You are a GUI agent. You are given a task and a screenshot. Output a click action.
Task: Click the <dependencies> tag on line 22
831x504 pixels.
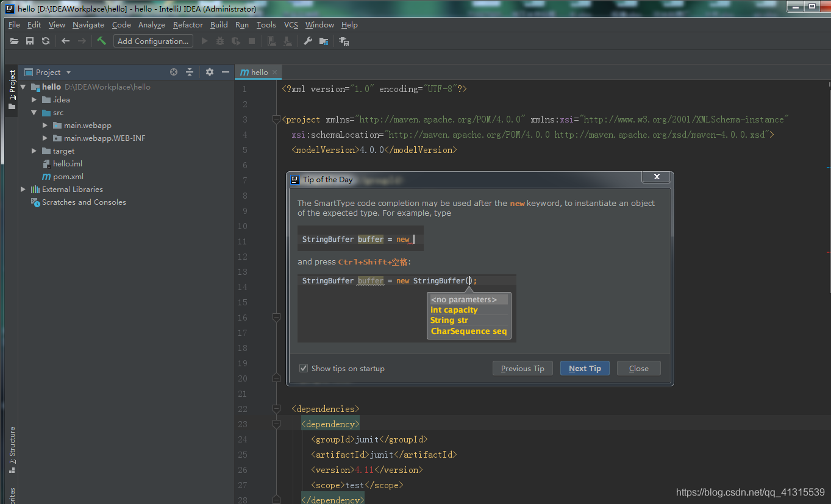tap(326, 409)
